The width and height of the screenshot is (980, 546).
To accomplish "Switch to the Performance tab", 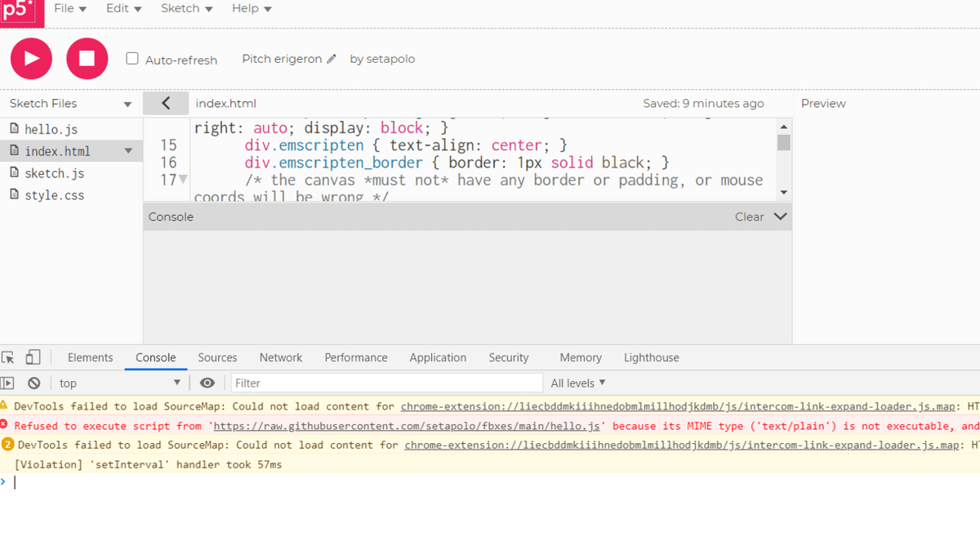I will [x=356, y=357].
